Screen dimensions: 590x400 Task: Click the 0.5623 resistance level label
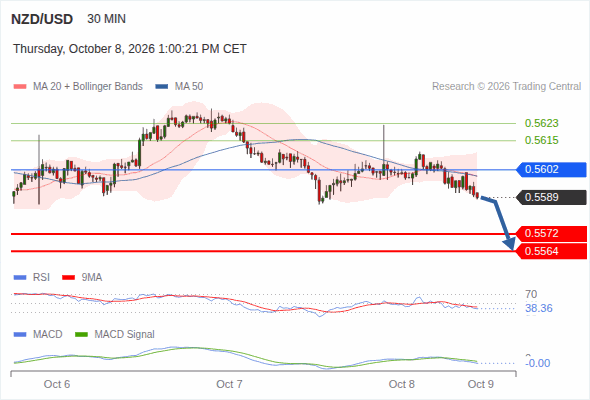541,123
